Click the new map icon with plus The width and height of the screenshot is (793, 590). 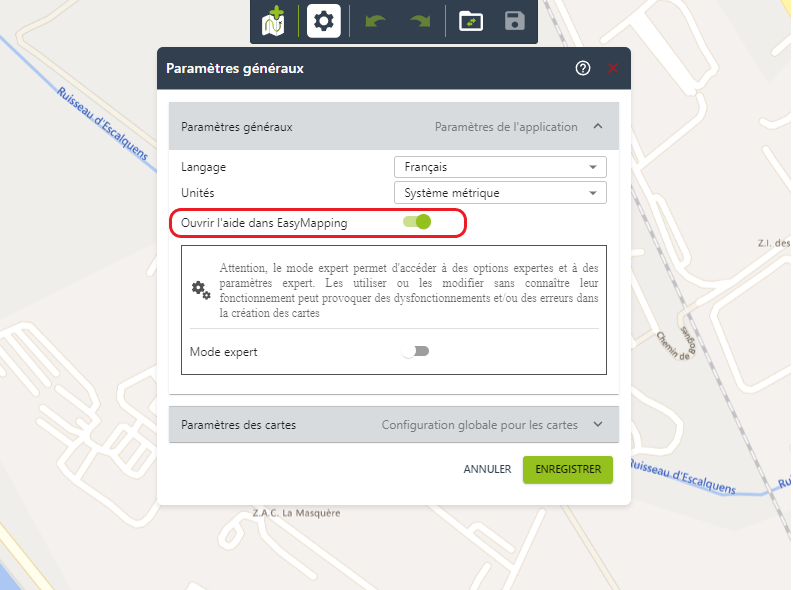pyautogui.click(x=273, y=21)
